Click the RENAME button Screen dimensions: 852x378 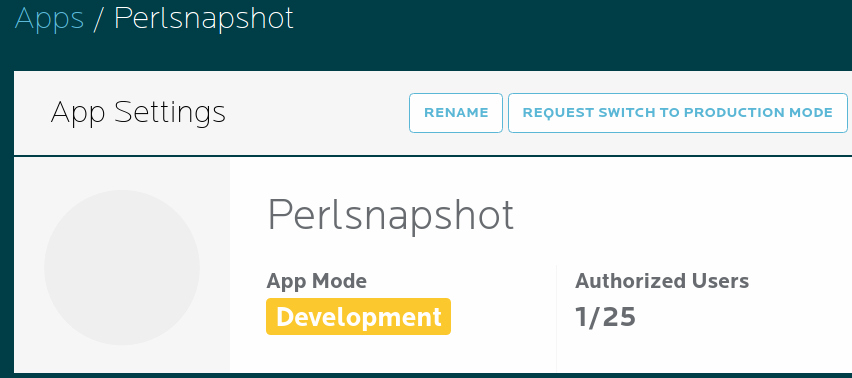(456, 113)
